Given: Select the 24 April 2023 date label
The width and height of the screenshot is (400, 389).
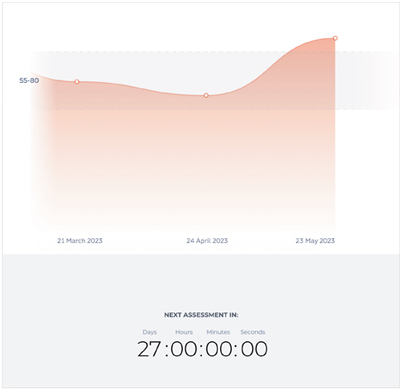Looking at the screenshot, I should 207,241.
